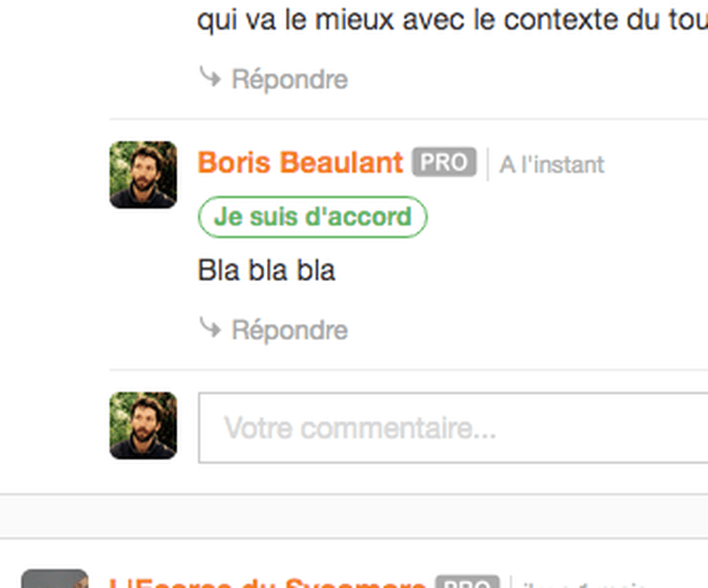
Task: Focus the Votre commentaire... input field
Action: point(453,428)
